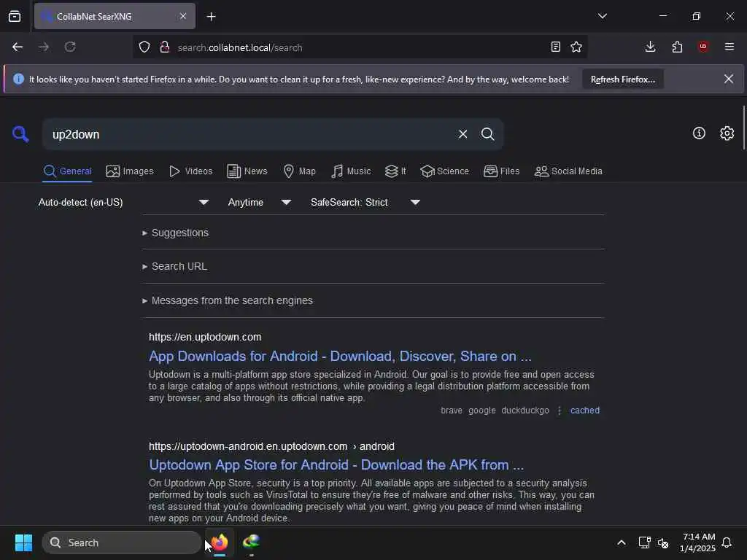Open the SearXNG about info icon
Image resolution: width=747 pixels, height=560 pixels.
[x=699, y=133]
